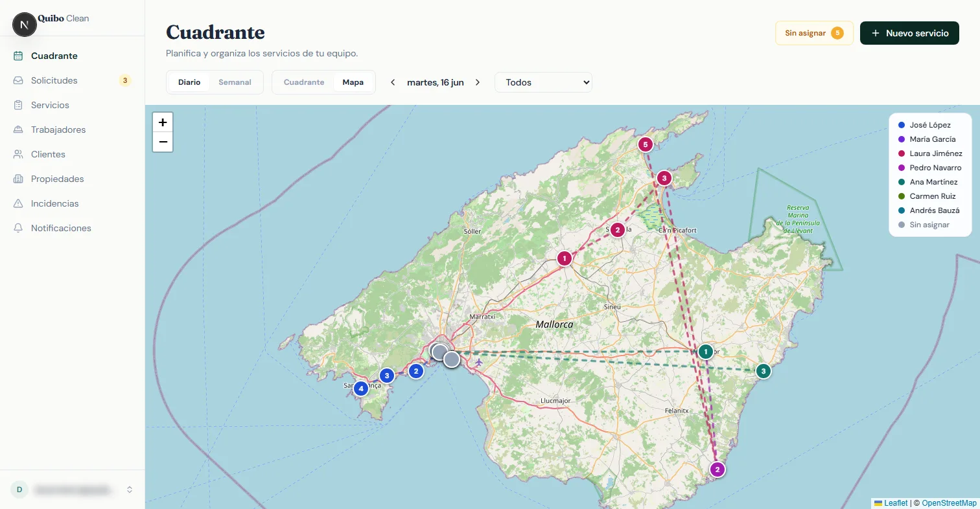This screenshot has height=509, width=980.
Task: Click the date label martes, 16 jun
Action: (436, 82)
